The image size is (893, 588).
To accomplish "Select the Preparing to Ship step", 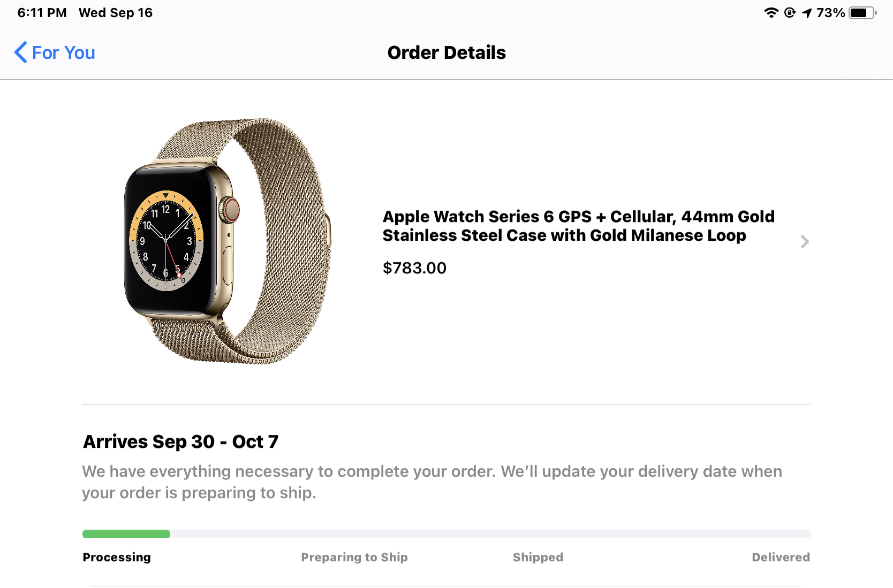I will 354,558.
